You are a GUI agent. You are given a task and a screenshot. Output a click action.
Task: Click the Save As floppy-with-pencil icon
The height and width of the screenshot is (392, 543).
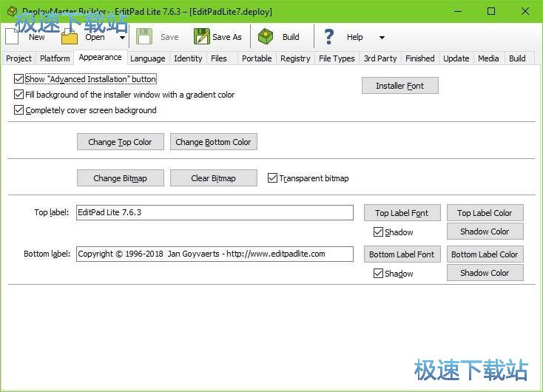tap(201, 36)
